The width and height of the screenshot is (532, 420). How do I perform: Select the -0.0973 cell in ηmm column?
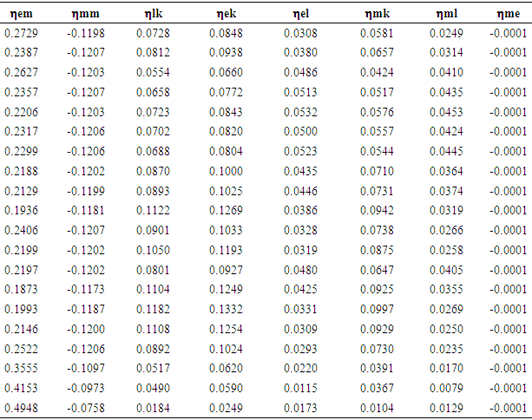88,388
